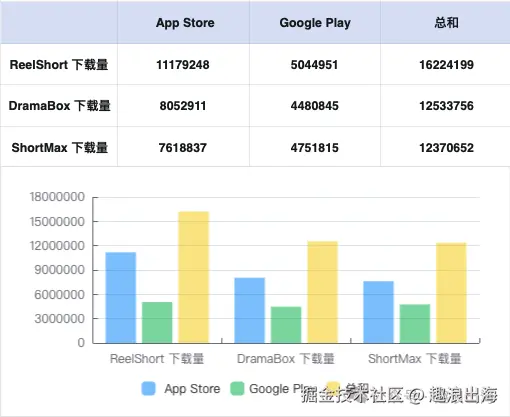Click the cell value 4480845
Image resolution: width=510 pixels, height=417 pixels.
314,106
